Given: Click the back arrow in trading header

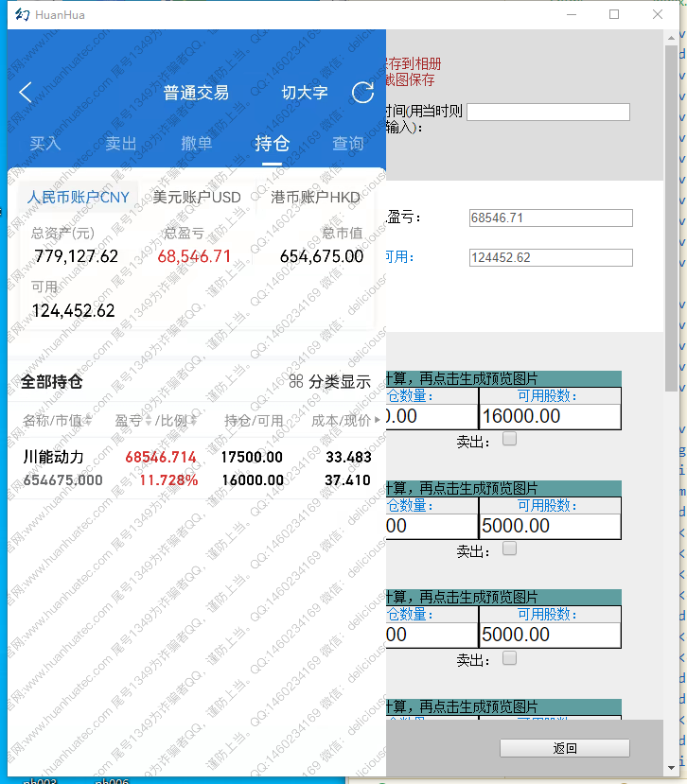Looking at the screenshot, I should click(26, 93).
